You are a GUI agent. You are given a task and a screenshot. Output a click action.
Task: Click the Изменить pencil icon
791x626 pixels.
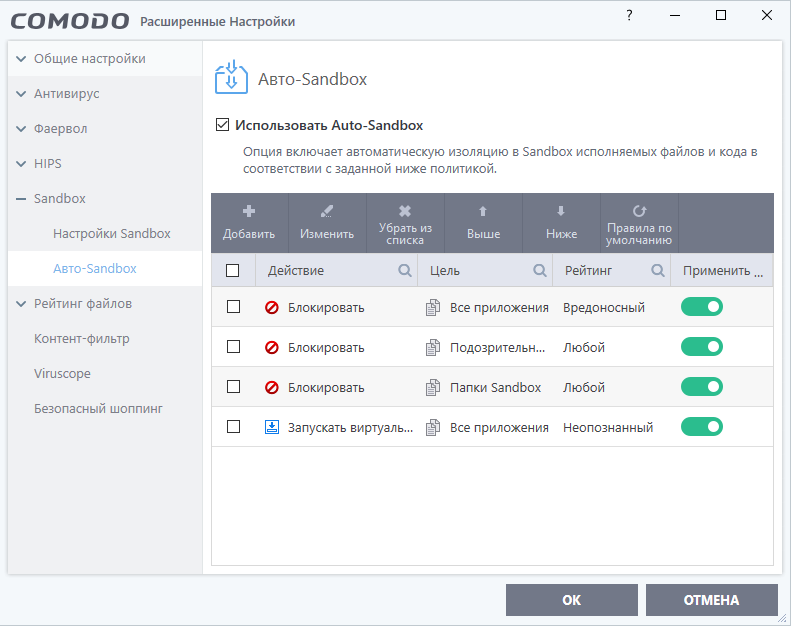[x=327, y=211]
